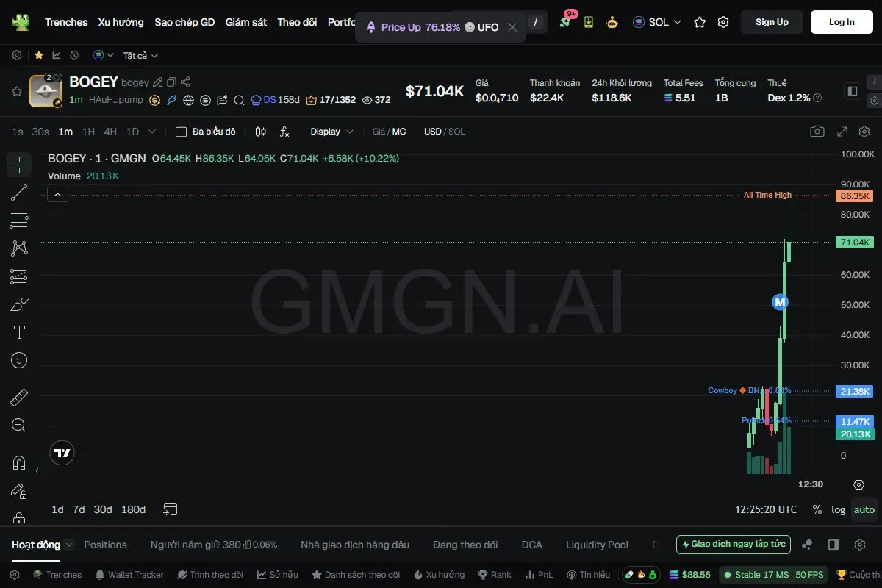
Task: Open the favorites star in top bar
Action: [700, 22]
